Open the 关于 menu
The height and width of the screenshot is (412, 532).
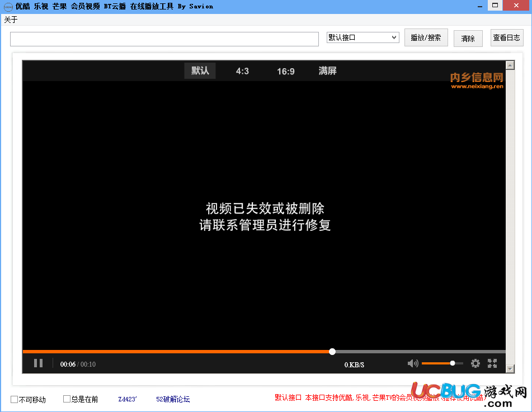point(11,20)
